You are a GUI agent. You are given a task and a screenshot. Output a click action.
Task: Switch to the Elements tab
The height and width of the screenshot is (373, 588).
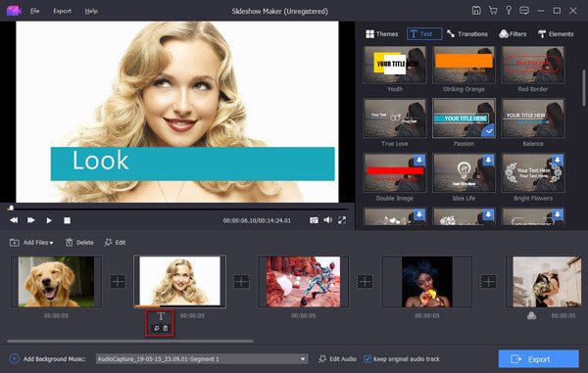[556, 34]
